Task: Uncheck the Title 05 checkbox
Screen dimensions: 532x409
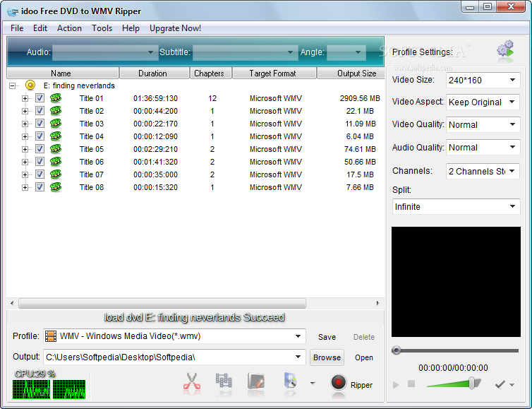Action: (40, 149)
